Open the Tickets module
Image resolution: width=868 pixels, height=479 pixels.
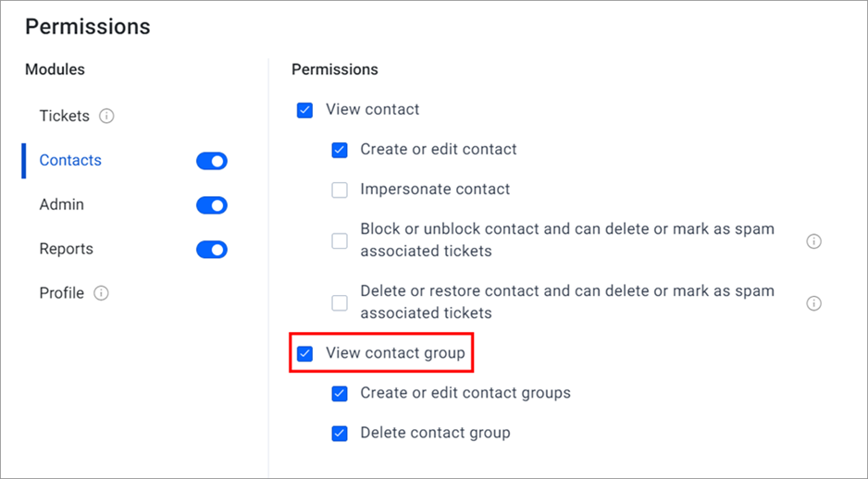[64, 117]
